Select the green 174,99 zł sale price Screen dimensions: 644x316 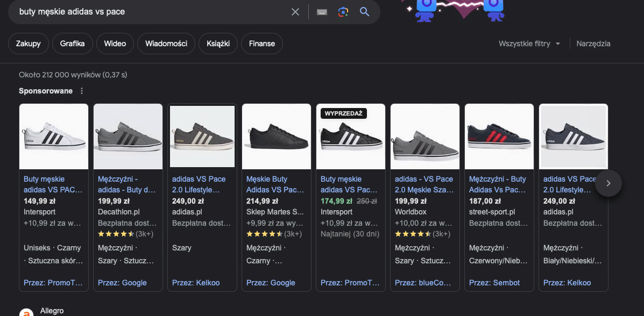pyautogui.click(x=336, y=201)
